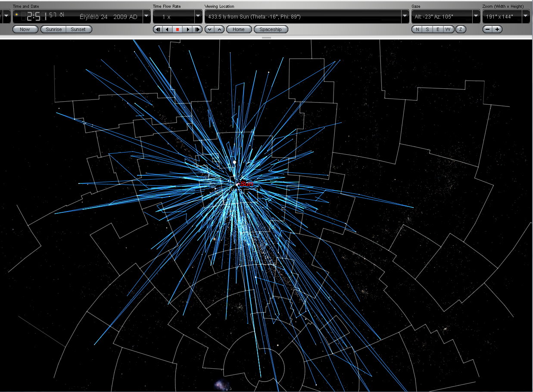Screen dimensions: 533x392
Task: Click the Home location button
Action: (238, 29)
